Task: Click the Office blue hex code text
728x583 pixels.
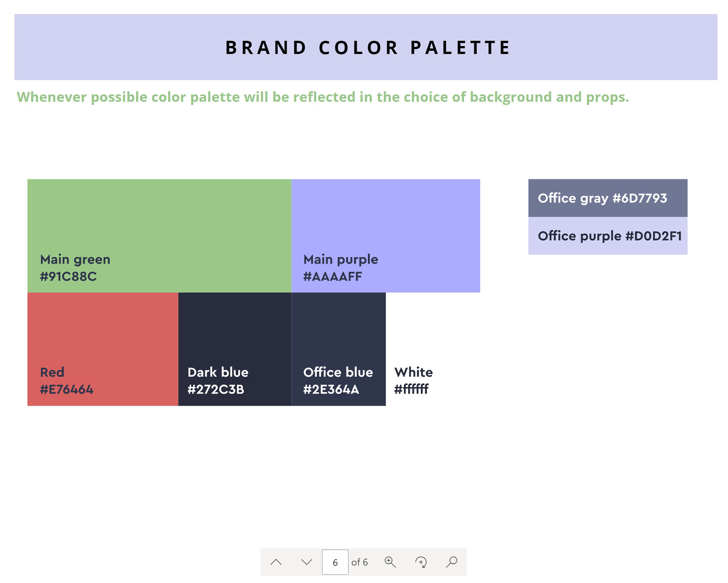Action: pos(331,390)
